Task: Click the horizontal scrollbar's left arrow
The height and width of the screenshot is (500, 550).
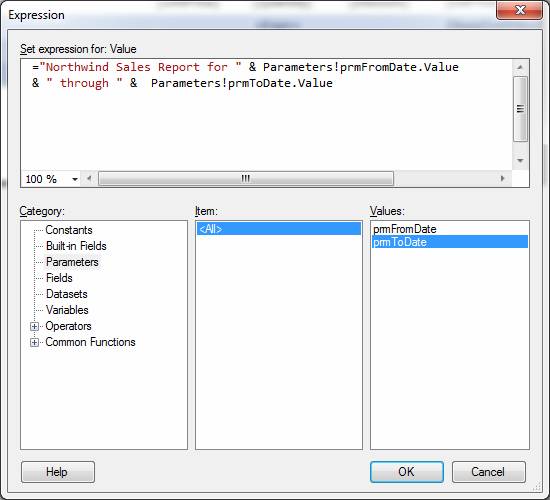Action: coord(89,179)
